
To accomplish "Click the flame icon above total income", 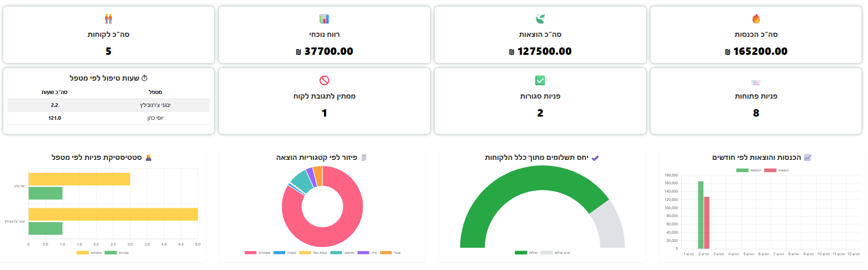I will (756, 19).
